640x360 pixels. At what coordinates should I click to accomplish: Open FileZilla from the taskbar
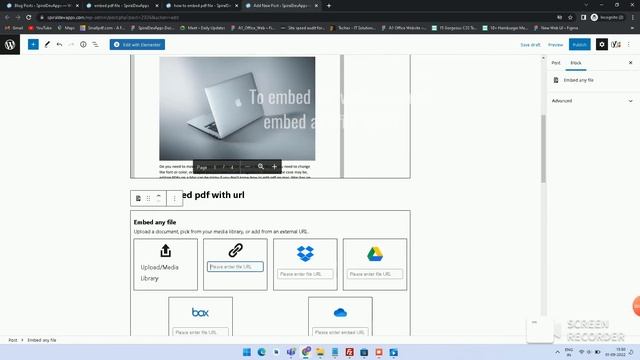coord(349,352)
